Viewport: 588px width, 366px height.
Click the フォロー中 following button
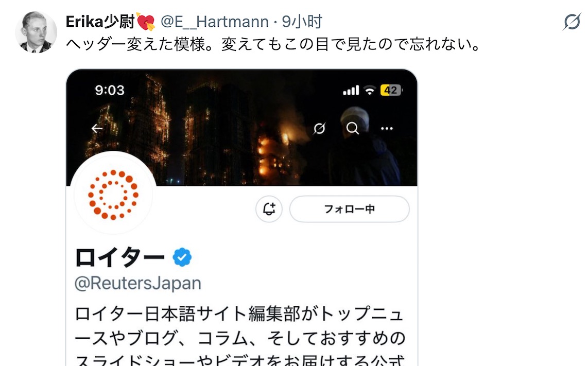click(350, 209)
